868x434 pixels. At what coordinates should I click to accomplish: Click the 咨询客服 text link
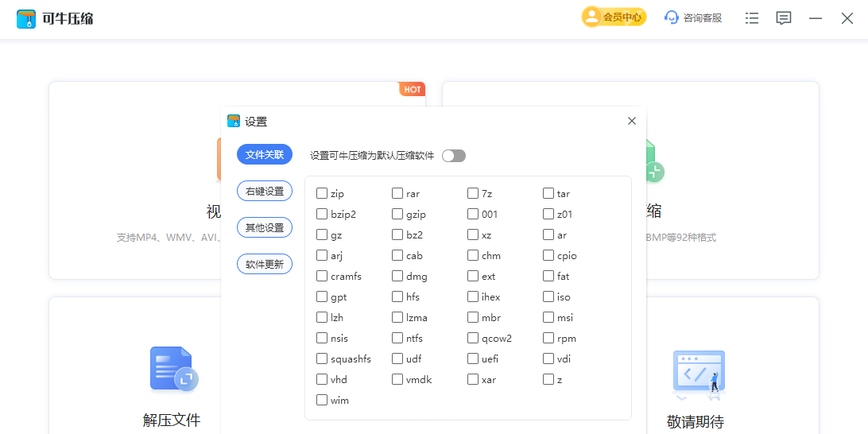coord(703,18)
